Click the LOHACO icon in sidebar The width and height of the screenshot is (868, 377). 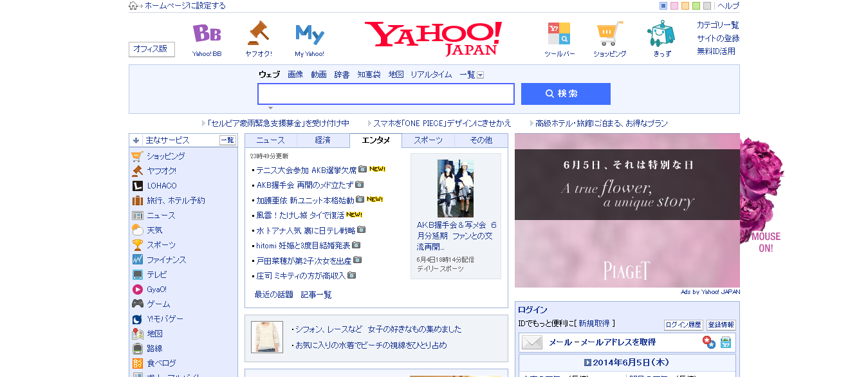137,186
